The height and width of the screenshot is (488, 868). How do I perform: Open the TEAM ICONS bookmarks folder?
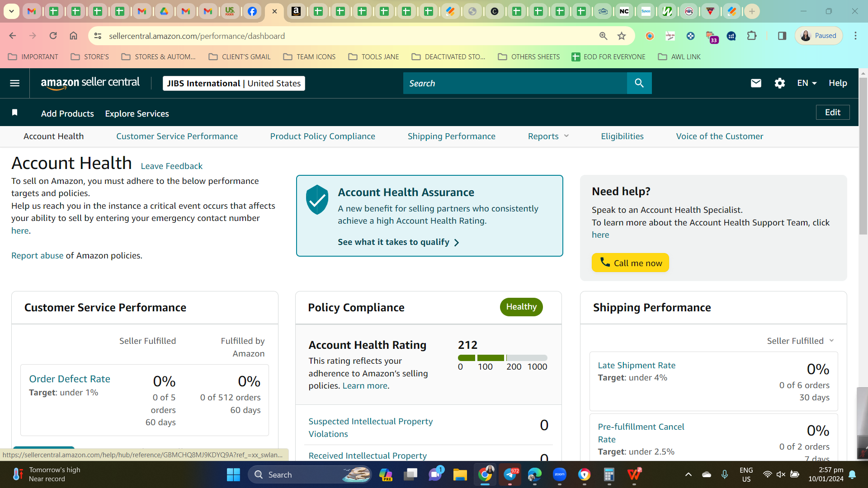pyautogui.click(x=309, y=57)
